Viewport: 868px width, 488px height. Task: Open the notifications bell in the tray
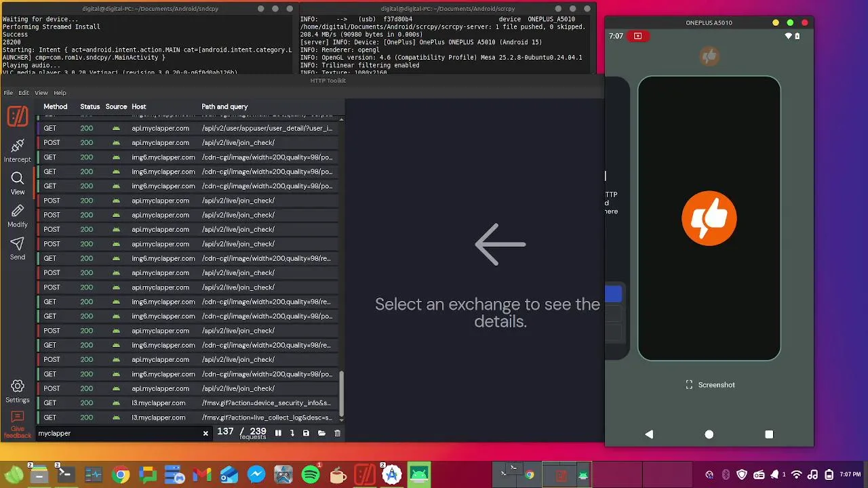[x=775, y=474]
